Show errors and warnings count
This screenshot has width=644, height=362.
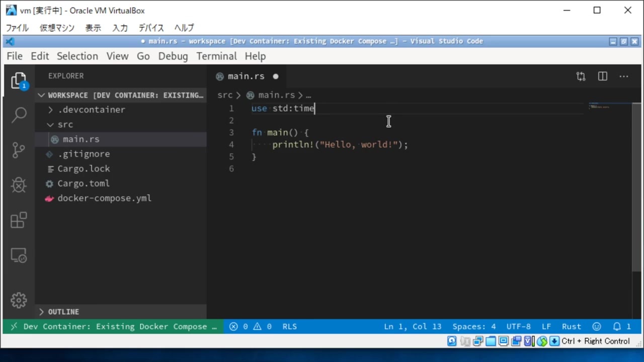[251, 326]
